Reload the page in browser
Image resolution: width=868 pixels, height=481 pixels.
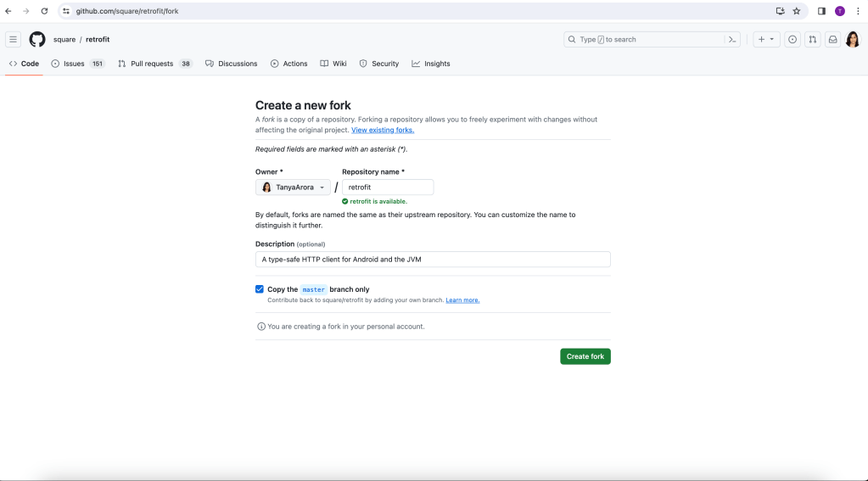(x=44, y=11)
